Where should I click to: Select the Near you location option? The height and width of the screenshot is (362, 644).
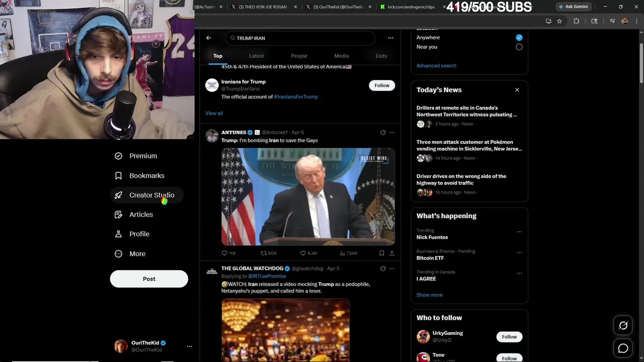coord(519,47)
